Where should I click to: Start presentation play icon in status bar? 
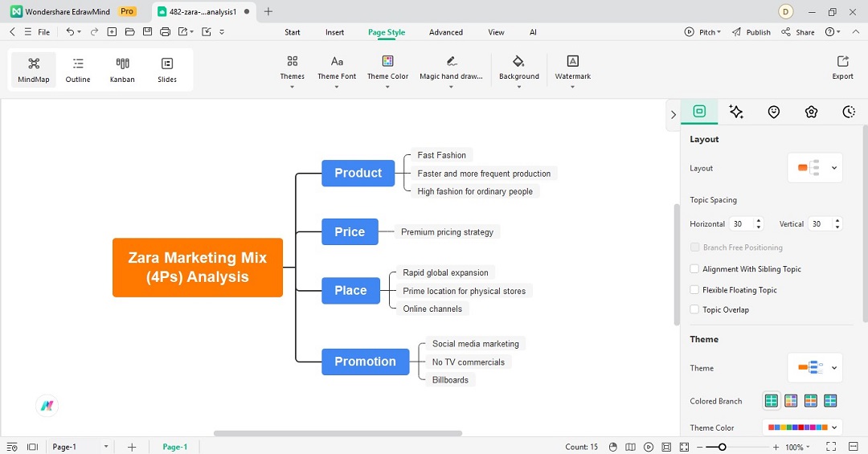(x=649, y=447)
